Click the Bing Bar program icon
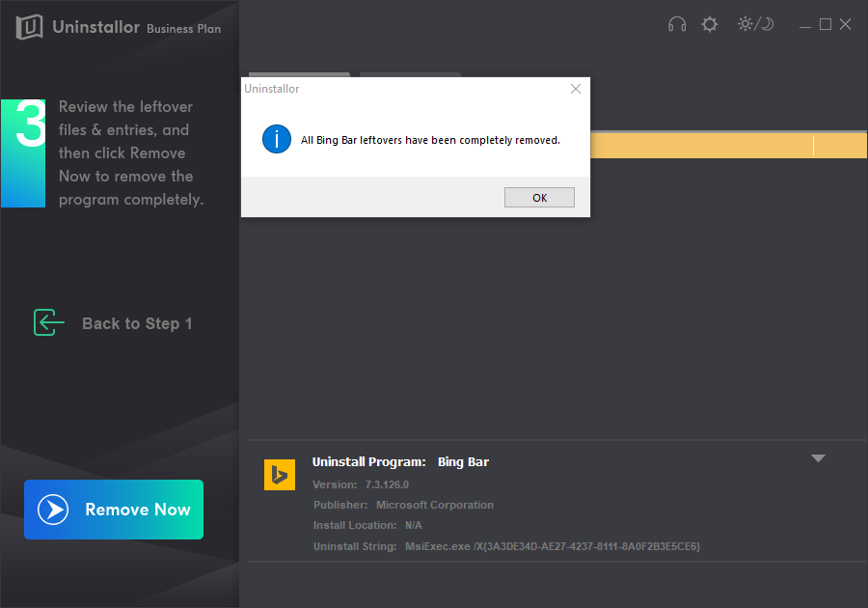This screenshot has width=868, height=608. click(x=280, y=475)
